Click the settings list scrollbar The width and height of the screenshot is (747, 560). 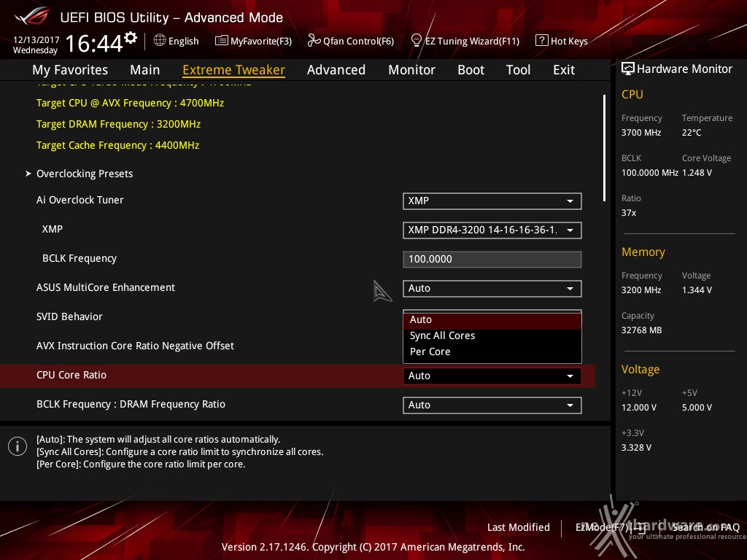pos(604,147)
